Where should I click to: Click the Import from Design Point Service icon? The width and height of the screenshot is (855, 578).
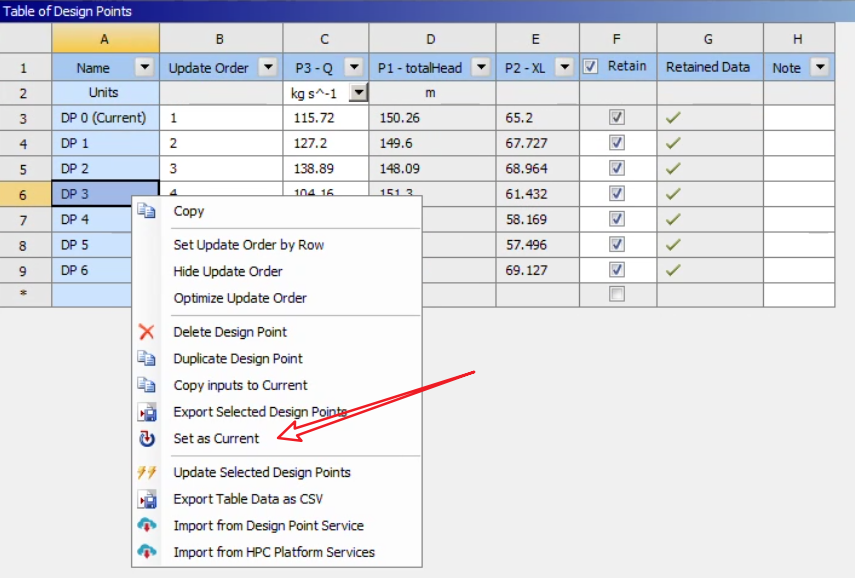pyautogui.click(x=147, y=526)
